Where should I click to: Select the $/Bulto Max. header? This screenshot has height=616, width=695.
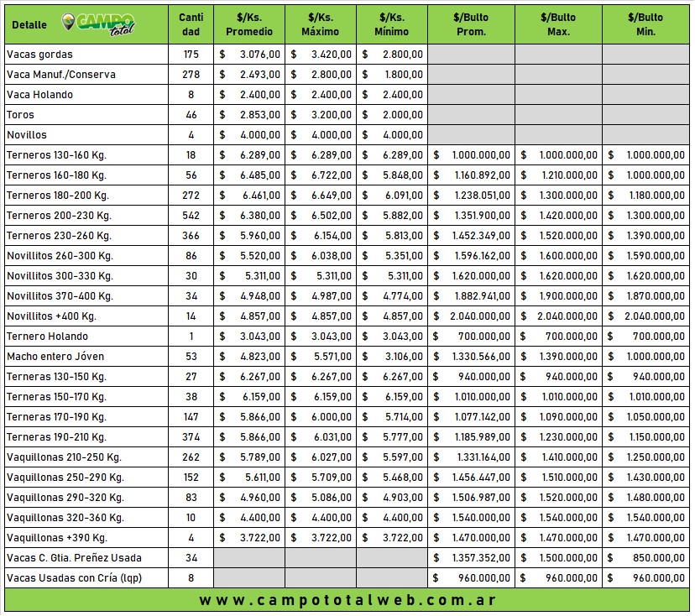[558, 24]
